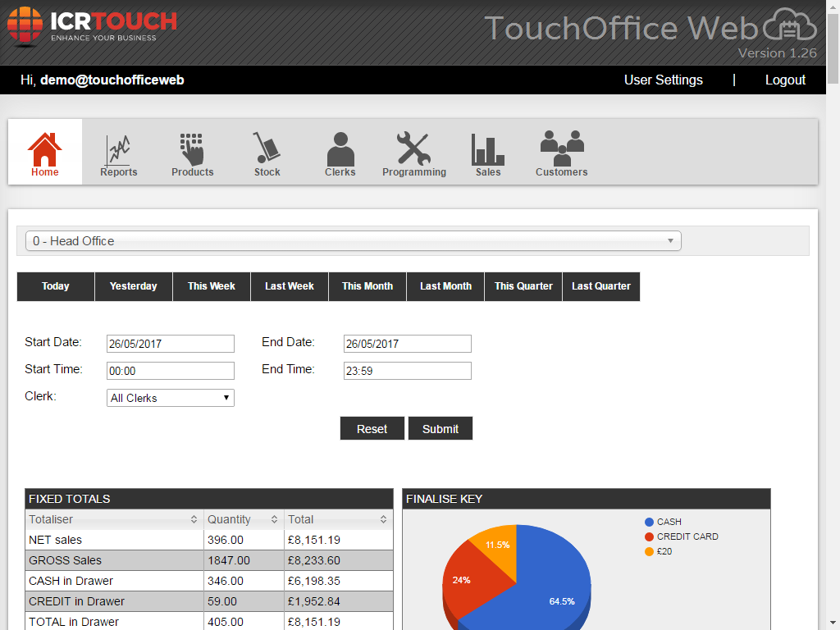Click the ICRTouch logo

92,25
